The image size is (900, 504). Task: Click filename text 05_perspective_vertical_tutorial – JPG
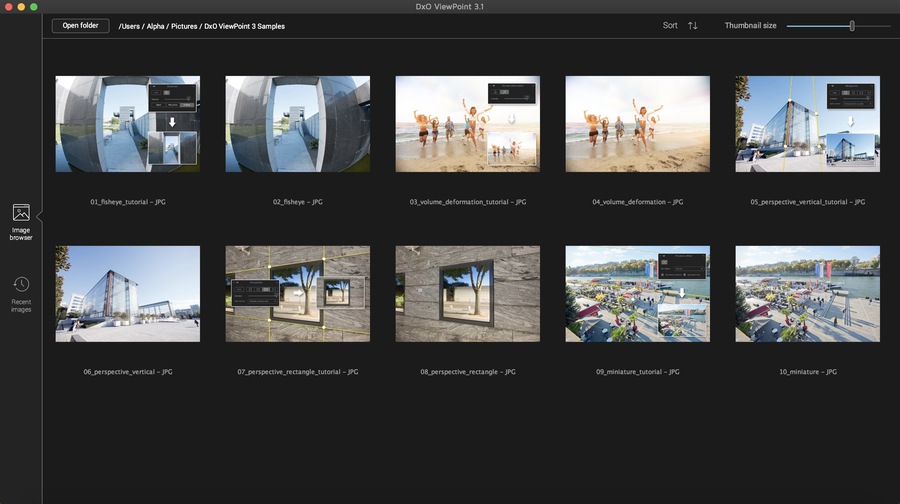(x=808, y=202)
